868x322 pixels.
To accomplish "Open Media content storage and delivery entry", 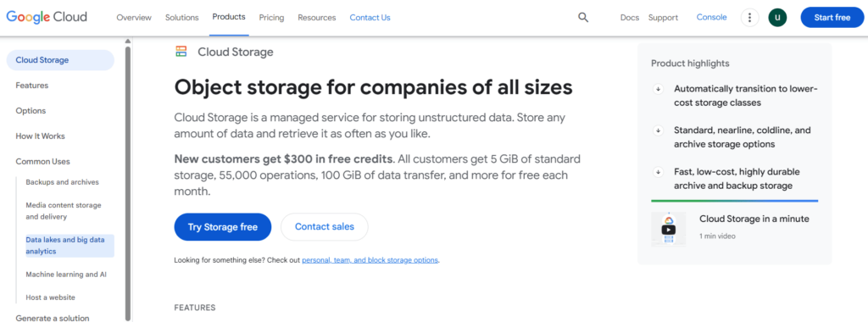I will [x=64, y=211].
